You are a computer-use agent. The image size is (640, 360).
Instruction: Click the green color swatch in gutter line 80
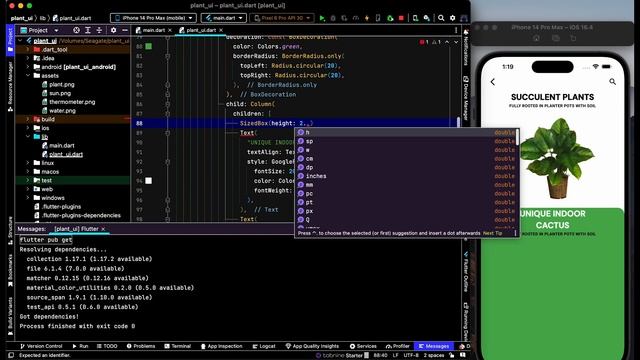pos(149,47)
